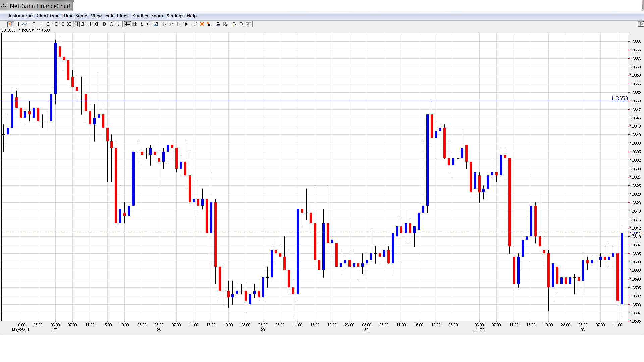Click the May/26/14 date label
The width and height of the screenshot is (644, 362).
[20, 330]
